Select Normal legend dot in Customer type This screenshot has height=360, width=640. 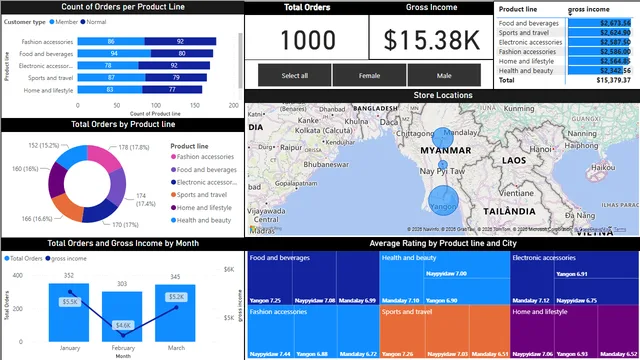pyautogui.click(x=83, y=22)
